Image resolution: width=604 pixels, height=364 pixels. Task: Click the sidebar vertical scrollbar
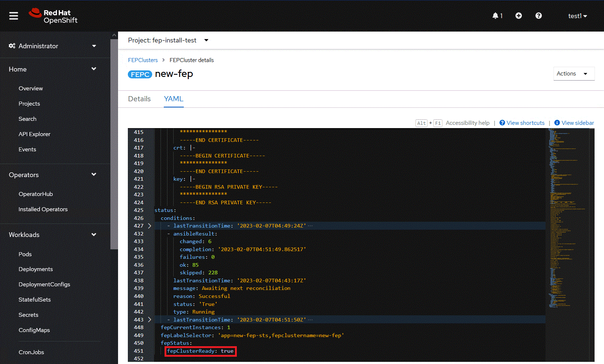point(114,145)
